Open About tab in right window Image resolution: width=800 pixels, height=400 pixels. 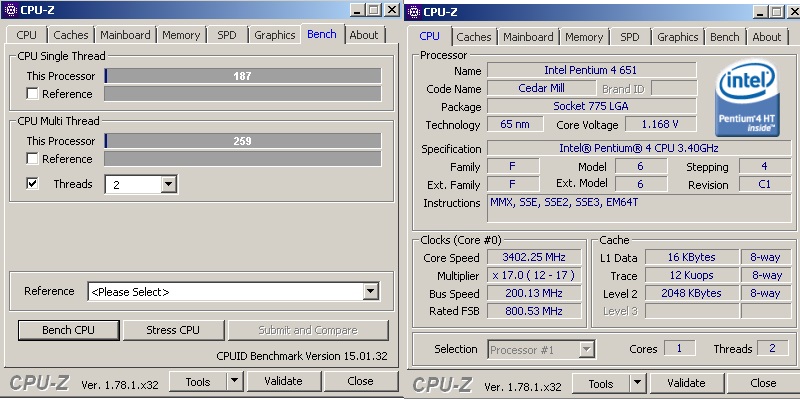click(767, 37)
